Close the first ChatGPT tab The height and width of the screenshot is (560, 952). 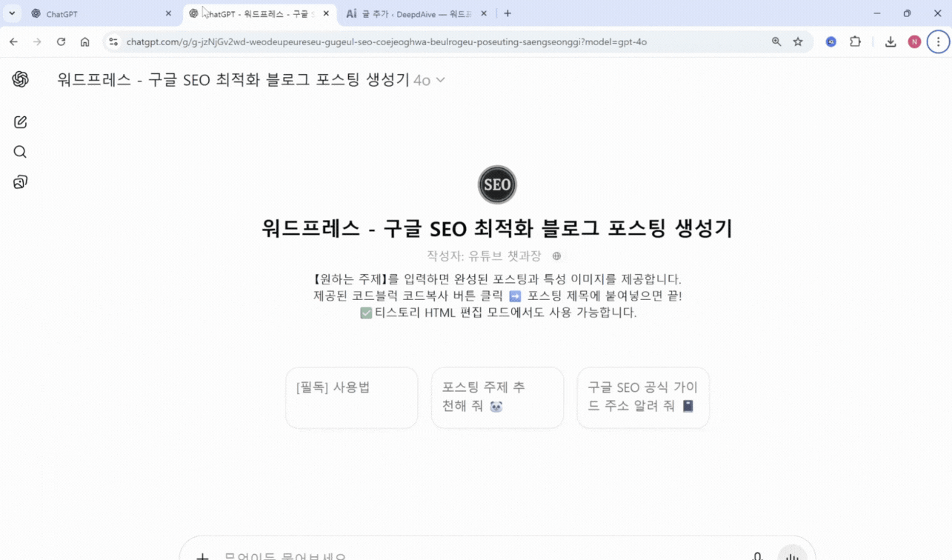[x=168, y=13]
